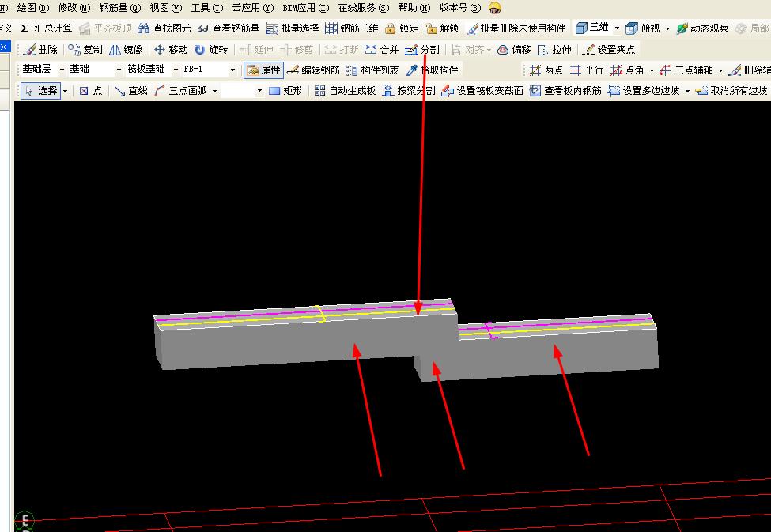771x532 pixels.
Task: Click 自动生成板 auto-generate slab
Action: tap(346, 91)
